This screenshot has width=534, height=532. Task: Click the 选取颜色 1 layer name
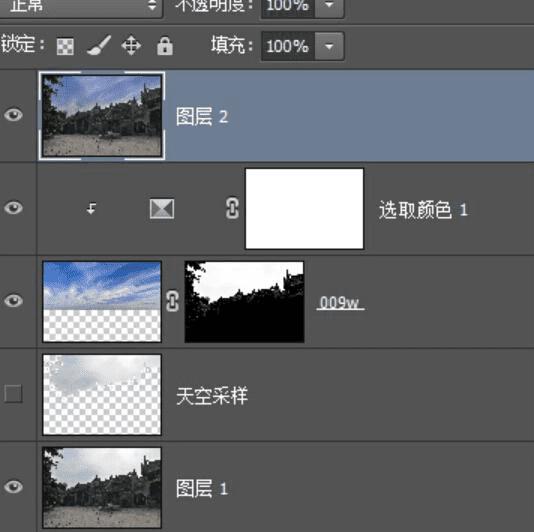point(423,209)
